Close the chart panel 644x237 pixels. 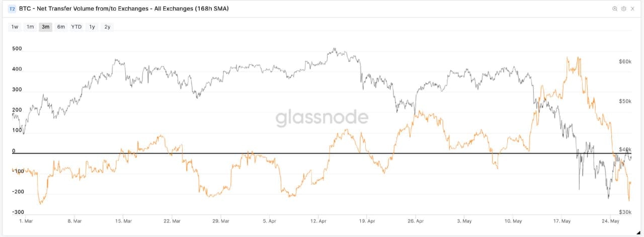(632, 9)
